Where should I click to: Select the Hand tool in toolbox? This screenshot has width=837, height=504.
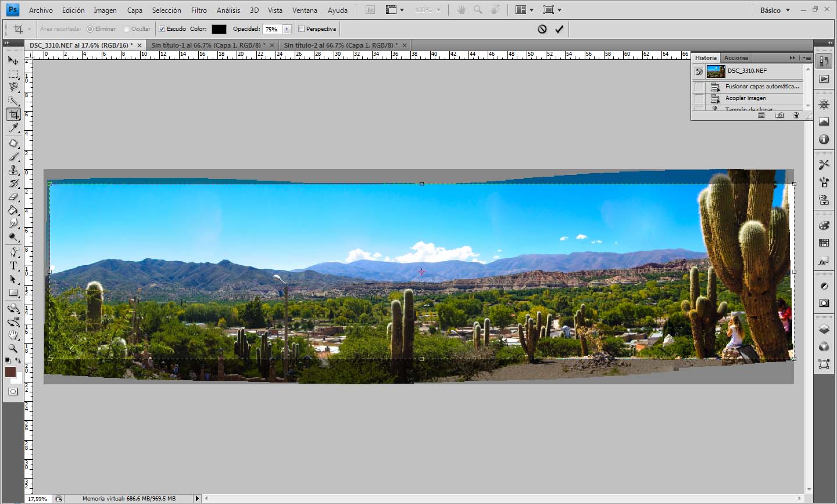(x=13, y=335)
